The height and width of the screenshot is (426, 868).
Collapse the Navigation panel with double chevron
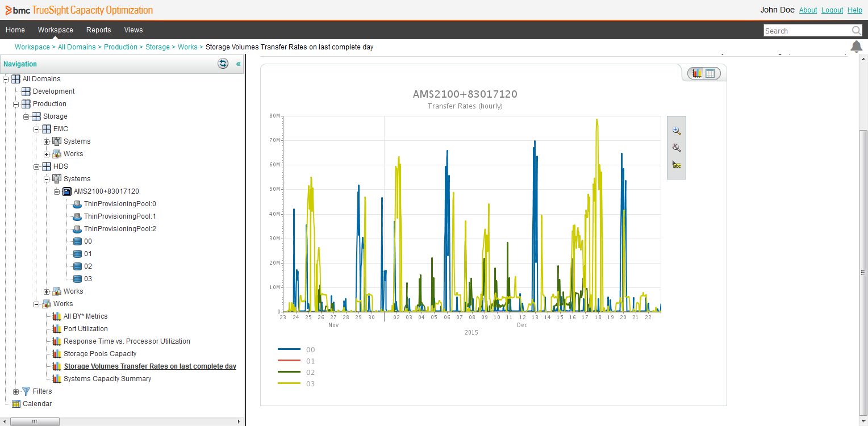click(239, 64)
